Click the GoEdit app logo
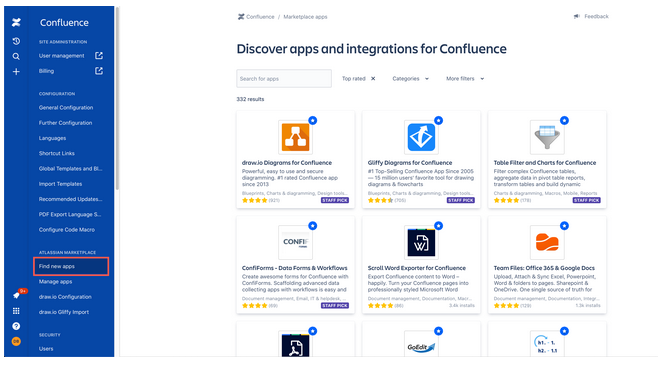This screenshot has height=372, width=658. click(x=421, y=346)
